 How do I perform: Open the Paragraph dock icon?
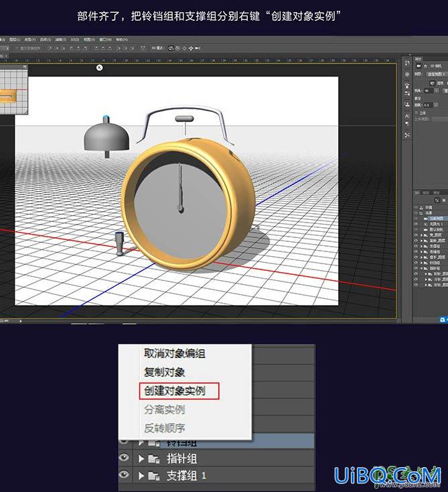point(407,124)
